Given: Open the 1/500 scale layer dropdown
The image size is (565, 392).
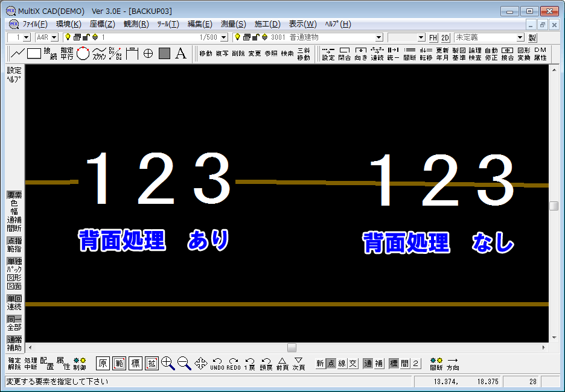Looking at the screenshot, I should point(224,37).
